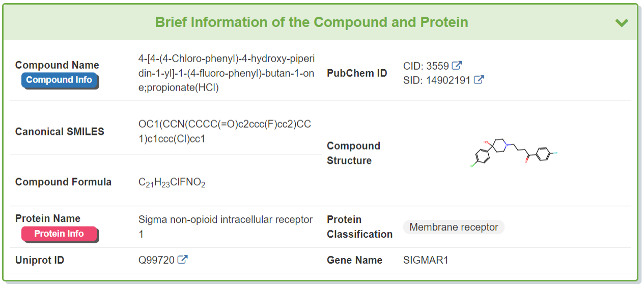Screen dimensions: 644x286
Task: Click the Compound Structure label
Action: 353,153
